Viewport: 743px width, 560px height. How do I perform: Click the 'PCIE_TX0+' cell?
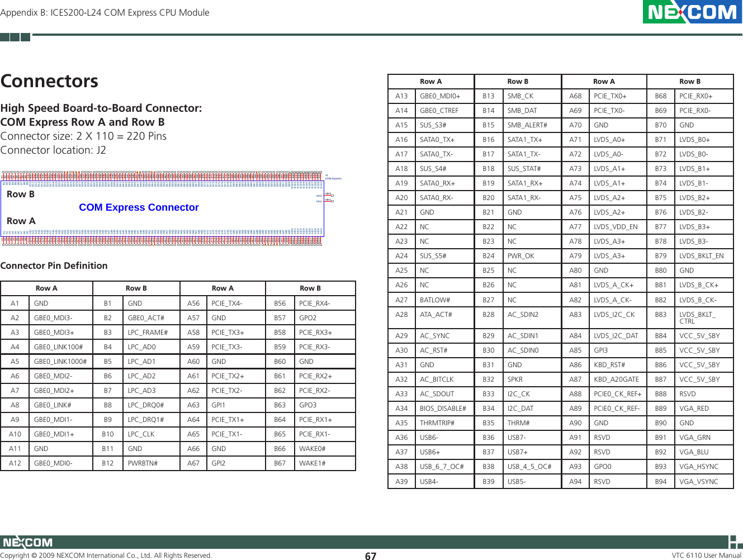pos(618,96)
